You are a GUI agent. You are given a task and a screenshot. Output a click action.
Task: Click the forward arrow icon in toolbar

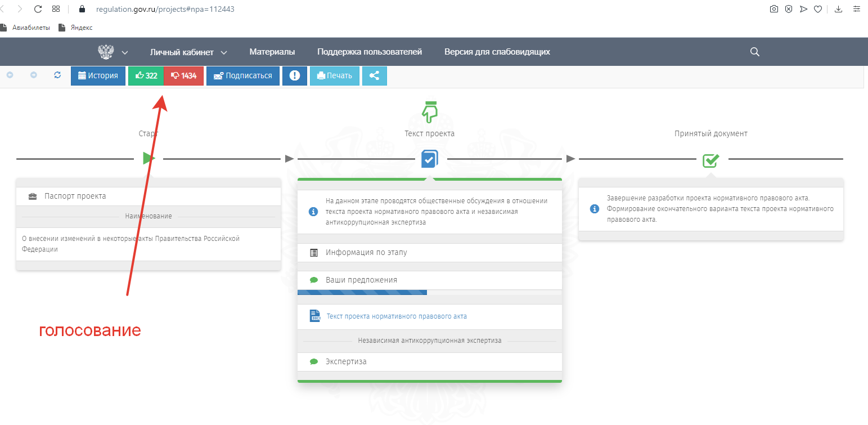click(x=34, y=75)
